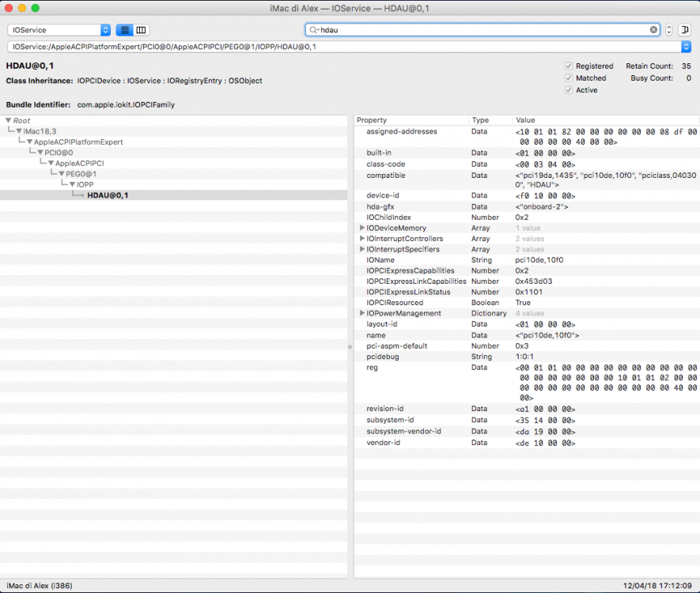Collapse the Root node triangle
The width and height of the screenshot is (700, 593).
click(8, 120)
